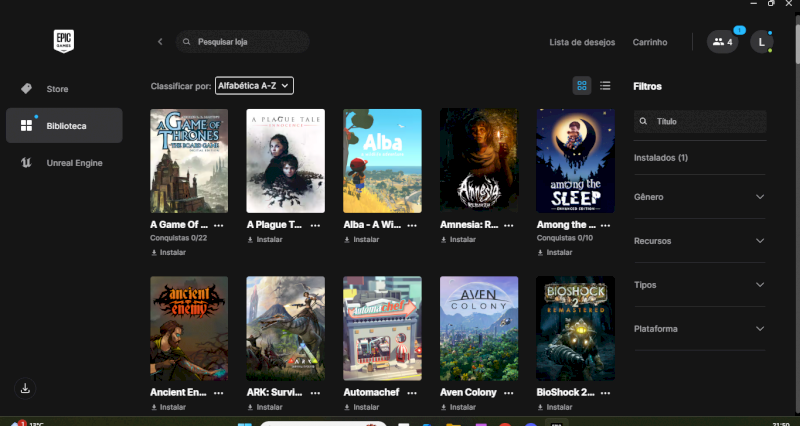Open the three-dot menu for Among the Sleep
Image resolution: width=800 pixels, height=426 pixels.
[605, 225]
